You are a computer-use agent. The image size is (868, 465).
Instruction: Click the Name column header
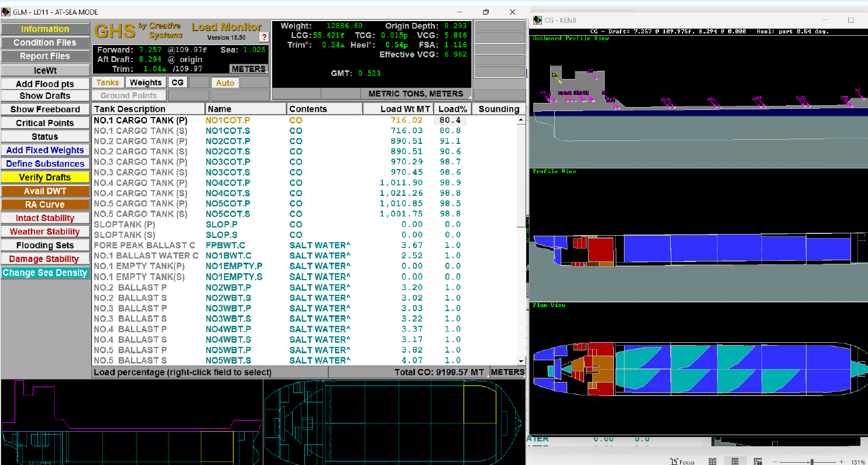tap(246, 109)
